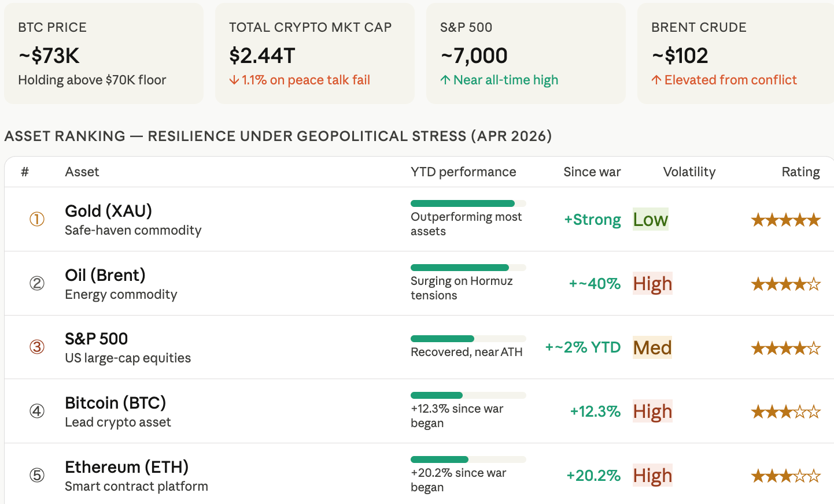Click the circled number 3 rank icon

pyautogui.click(x=37, y=347)
